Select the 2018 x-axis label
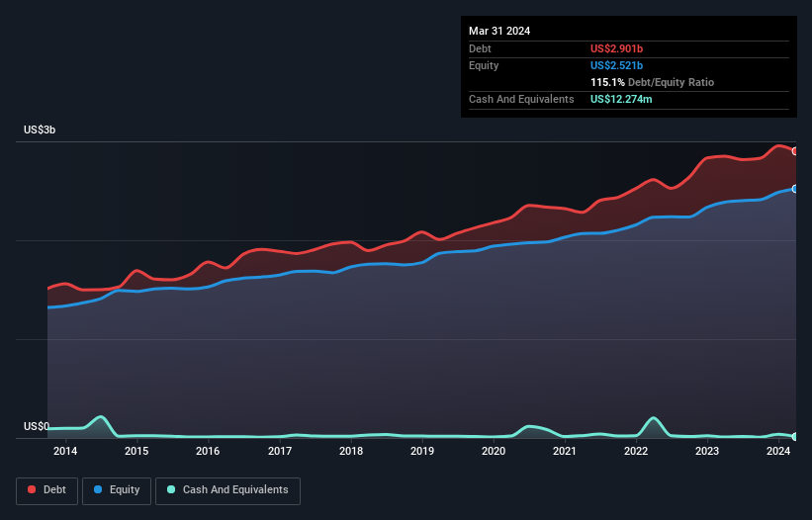This screenshot has width=812, height=520. pos(350,452)
